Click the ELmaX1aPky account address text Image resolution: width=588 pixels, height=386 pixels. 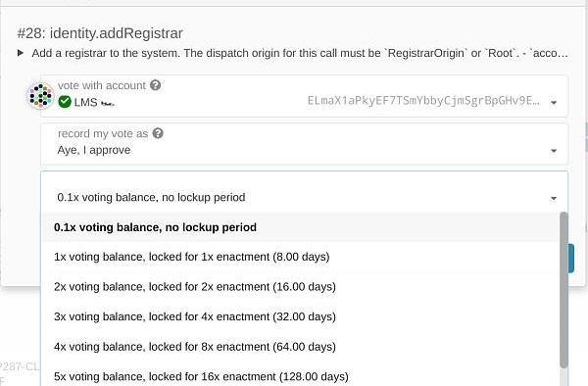point(423,101)
